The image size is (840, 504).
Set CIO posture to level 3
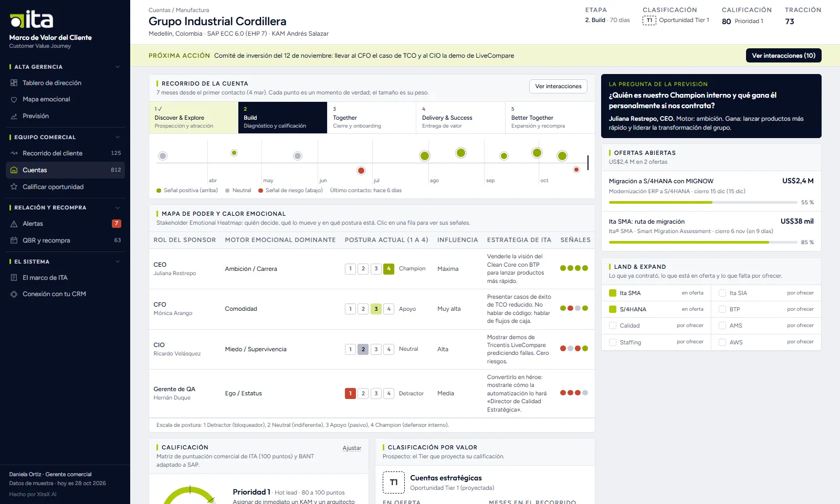tap(376, 349)
